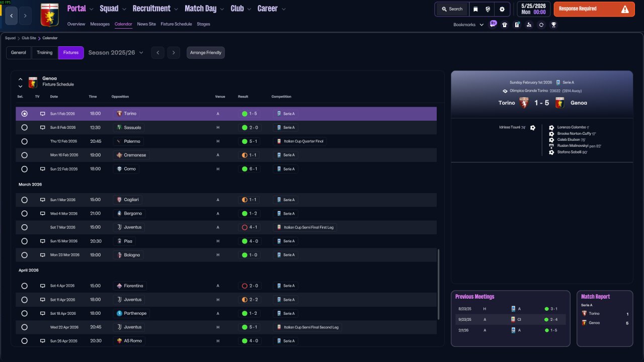The width and height of the screenshot is (644, 362).
Task: Select the Sassuolo fixture radio button
Action: [24, 128]
